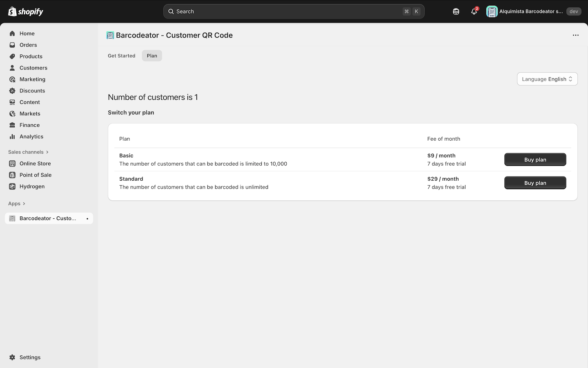This screenshot has height=368, width=588.
Task: Buy the Basic $9 plan
Action: point(535,159)
